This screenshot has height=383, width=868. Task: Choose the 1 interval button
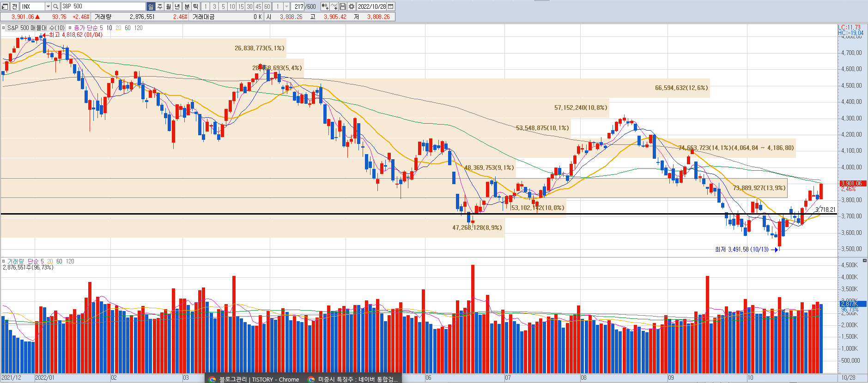pos(206,6)
